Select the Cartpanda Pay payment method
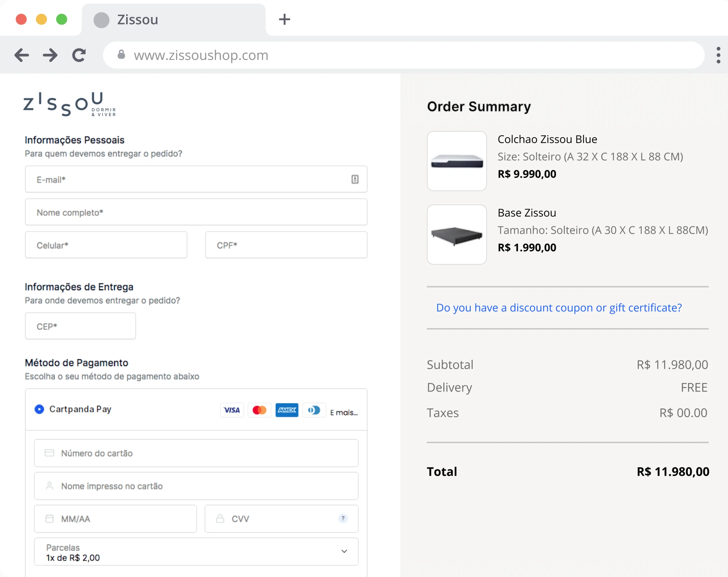This screenshot has width=728, height=577. (39, 409)
